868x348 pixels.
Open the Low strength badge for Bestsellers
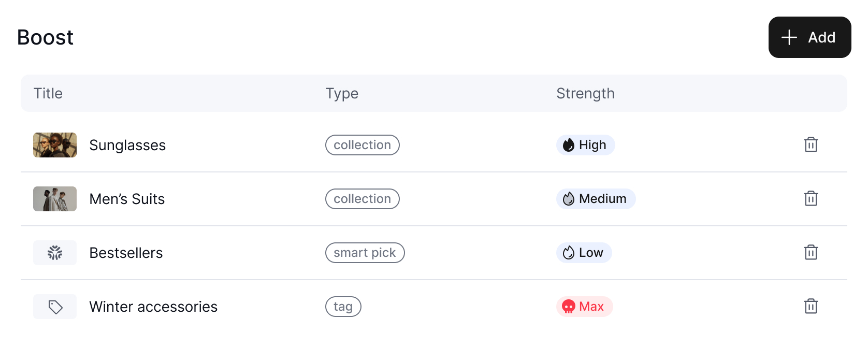click(x=584, y=253)
